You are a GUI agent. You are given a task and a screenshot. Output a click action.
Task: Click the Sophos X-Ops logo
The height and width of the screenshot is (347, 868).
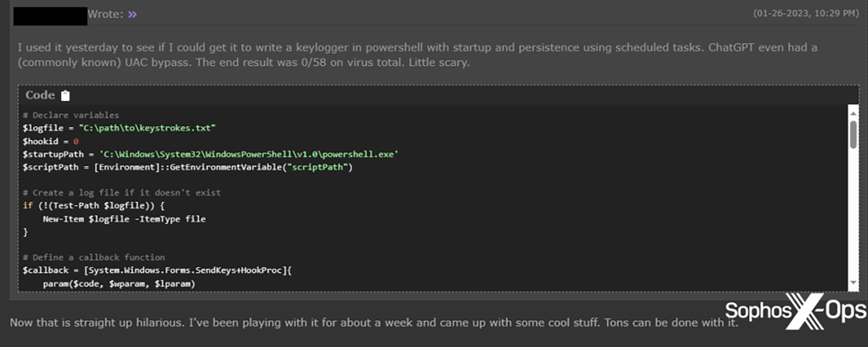coord(795,311)
